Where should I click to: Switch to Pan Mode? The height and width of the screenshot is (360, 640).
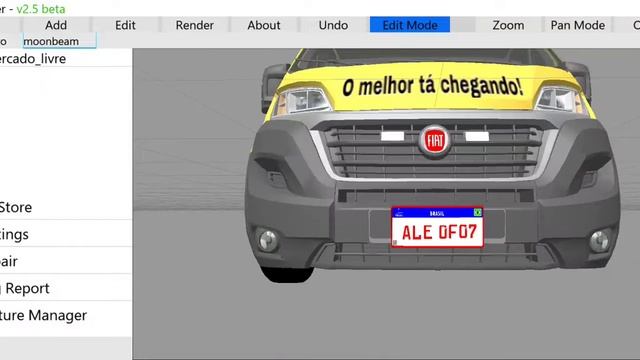578,25
